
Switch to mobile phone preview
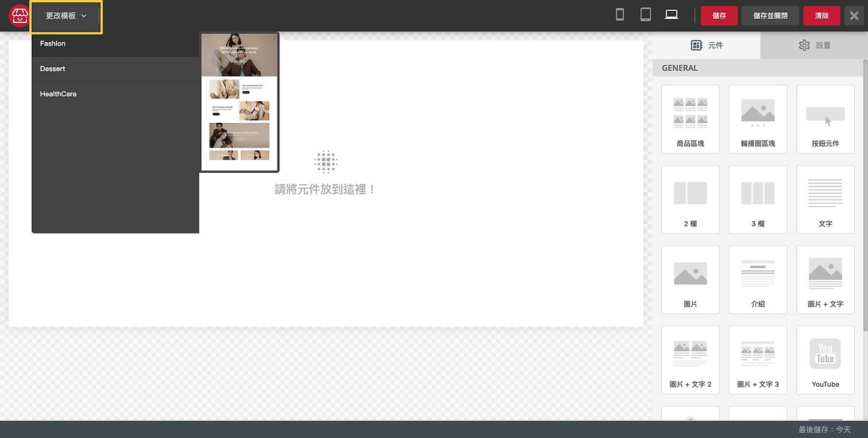tap(620, 15)
